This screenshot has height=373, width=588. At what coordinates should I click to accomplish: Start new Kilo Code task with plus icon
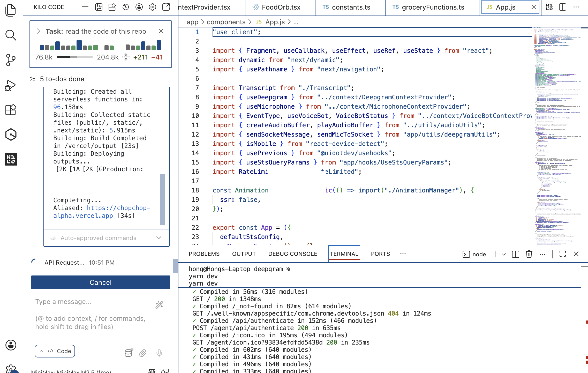[x=85, y=7]
